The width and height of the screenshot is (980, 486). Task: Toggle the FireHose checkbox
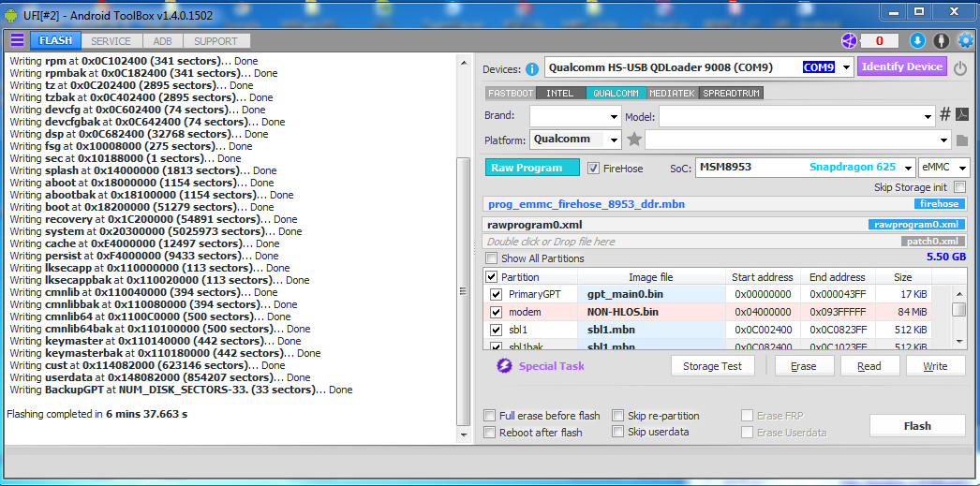point(594,168)
